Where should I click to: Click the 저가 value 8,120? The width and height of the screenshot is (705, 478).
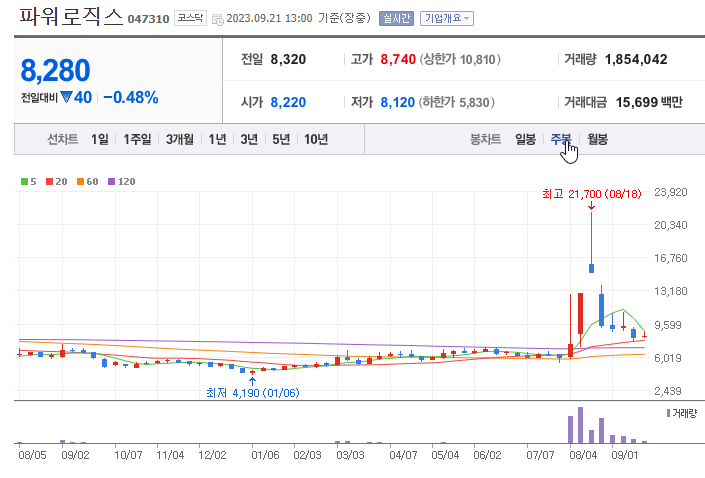pyautogui.click(x=397, y=103)
